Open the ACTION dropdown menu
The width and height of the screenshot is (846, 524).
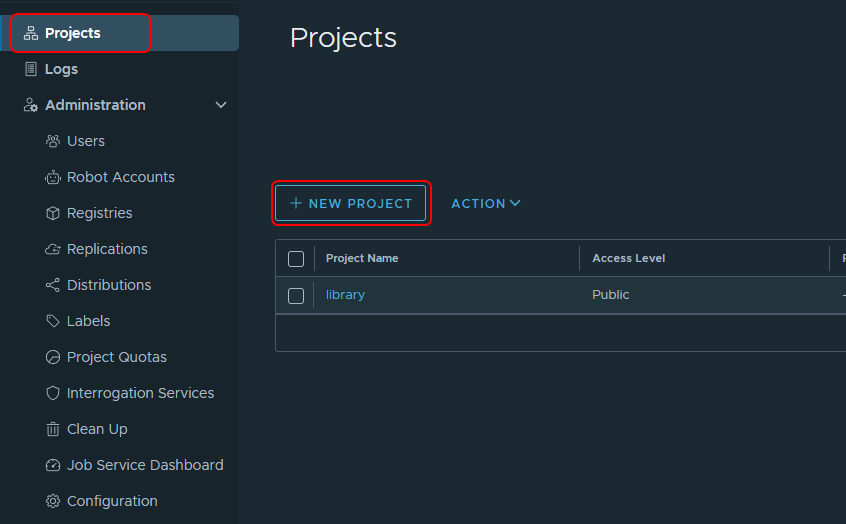pos(486,203)
